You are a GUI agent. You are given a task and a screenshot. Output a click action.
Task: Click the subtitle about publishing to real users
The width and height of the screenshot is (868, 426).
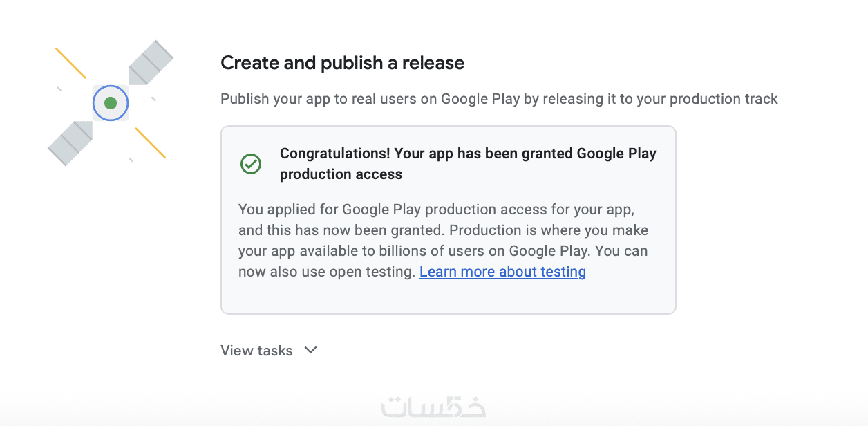499,99
